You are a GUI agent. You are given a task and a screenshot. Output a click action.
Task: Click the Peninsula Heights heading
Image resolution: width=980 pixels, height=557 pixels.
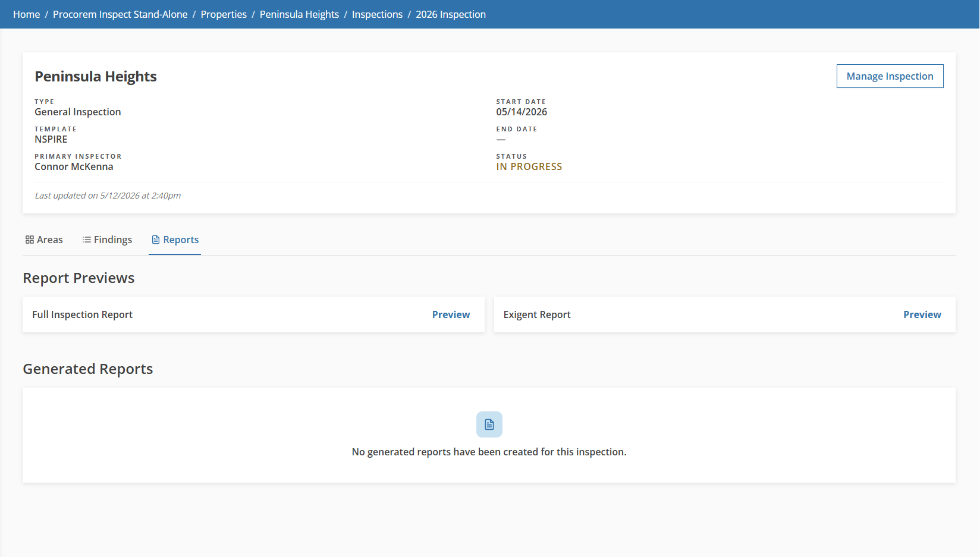click(x=96, y=77)
